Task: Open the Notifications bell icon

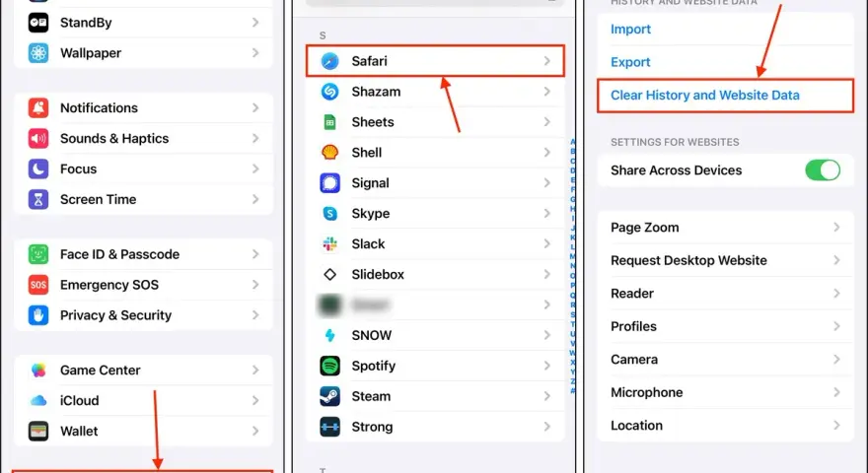Action: 38,107
